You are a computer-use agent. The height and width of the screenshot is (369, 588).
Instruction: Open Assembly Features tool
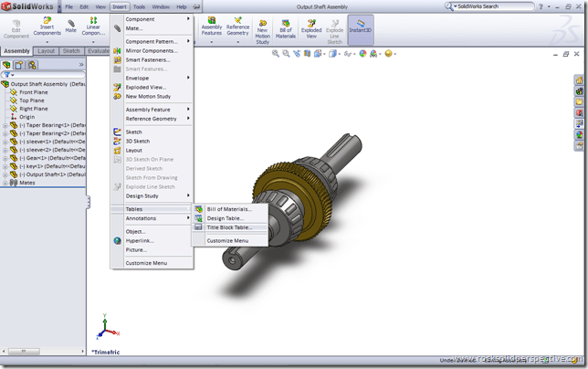[212, 26]
